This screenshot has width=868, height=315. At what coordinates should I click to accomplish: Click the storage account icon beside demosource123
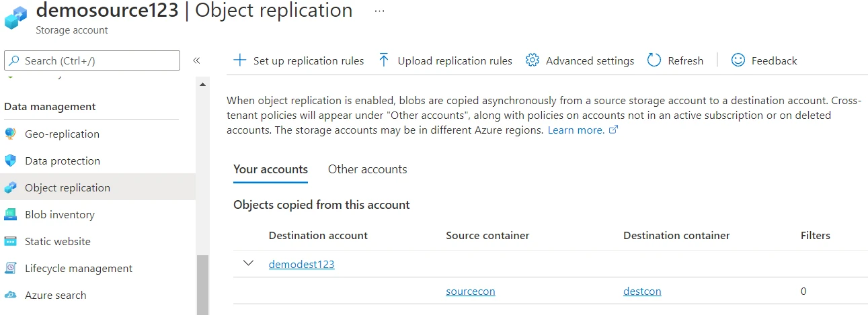16,17
